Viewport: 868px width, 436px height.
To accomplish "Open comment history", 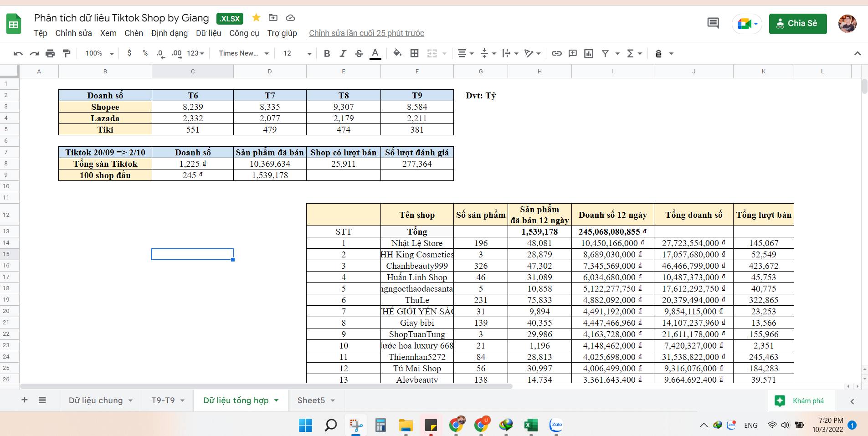I will [713, 23].
